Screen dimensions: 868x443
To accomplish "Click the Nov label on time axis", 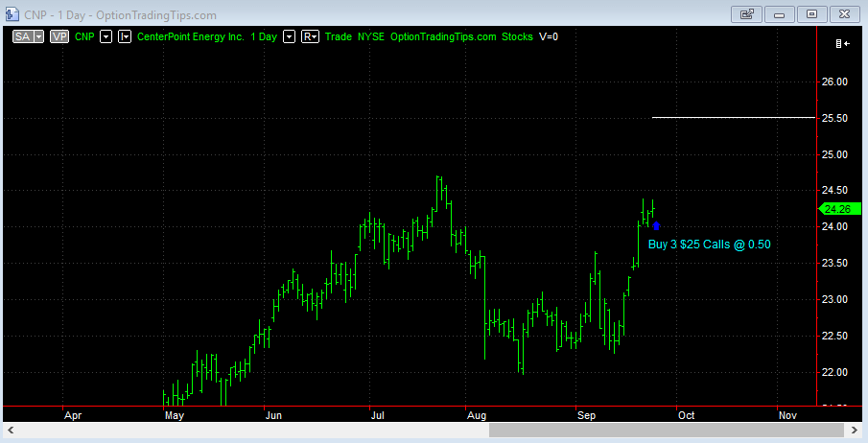I will pos(787,415).
